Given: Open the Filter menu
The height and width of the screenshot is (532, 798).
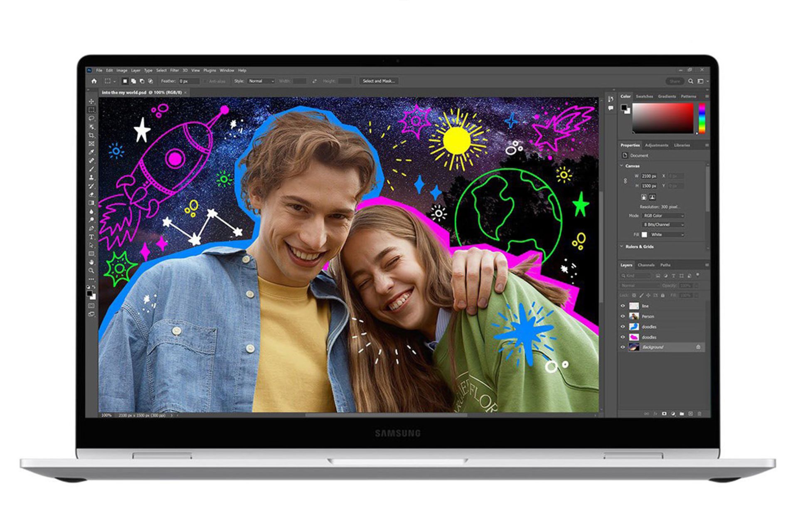Looking at the screenshot, I should [x=174, y=70].
